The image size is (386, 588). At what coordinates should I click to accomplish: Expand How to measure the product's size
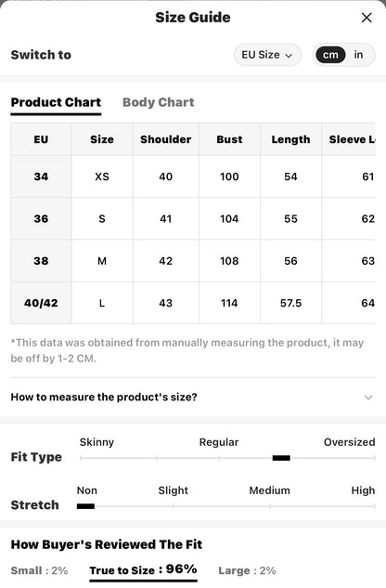click(x=193, y=398)
